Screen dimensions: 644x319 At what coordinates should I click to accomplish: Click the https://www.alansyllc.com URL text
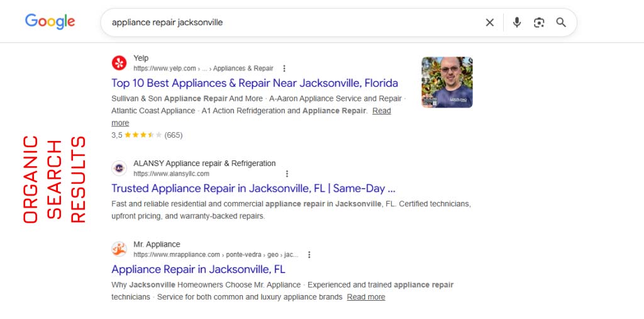point(171,174)
